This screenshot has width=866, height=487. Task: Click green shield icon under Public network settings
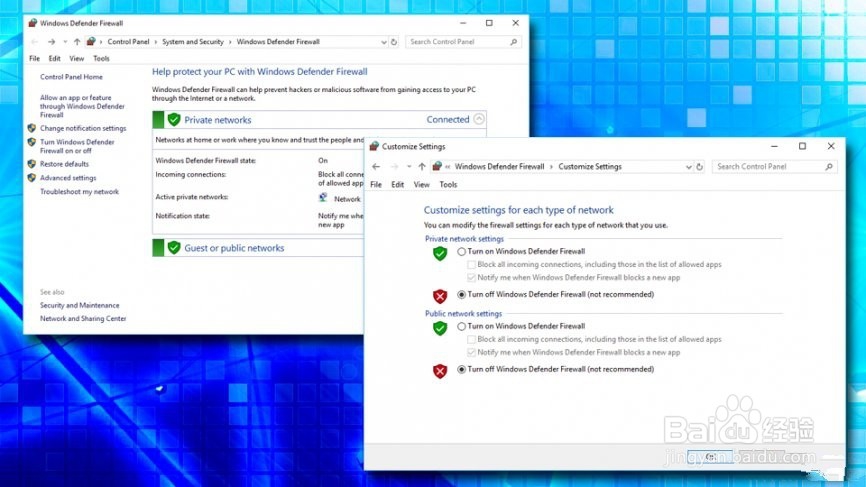[440, 329]
